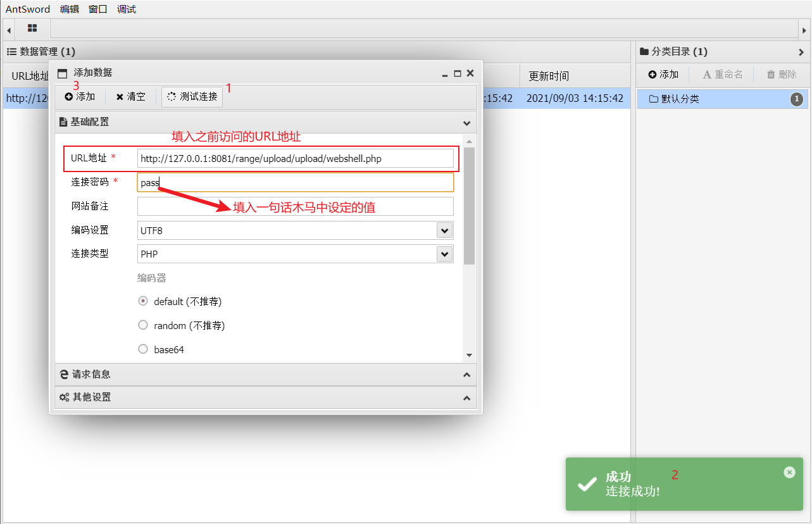Screen dimensions: 812x524
Task: Click the dialog vertical scrollbar thumb
Action: tap(469, 206)
